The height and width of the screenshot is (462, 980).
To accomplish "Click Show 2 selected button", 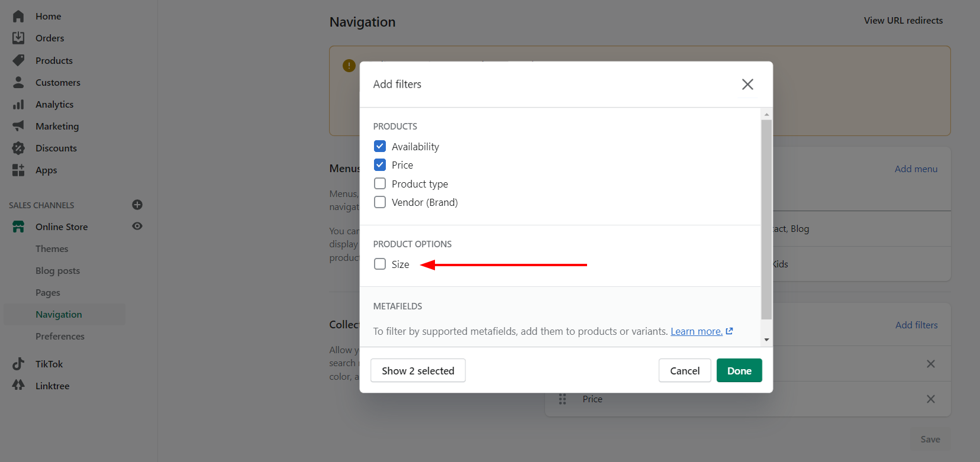I will (x=418, y=370).
